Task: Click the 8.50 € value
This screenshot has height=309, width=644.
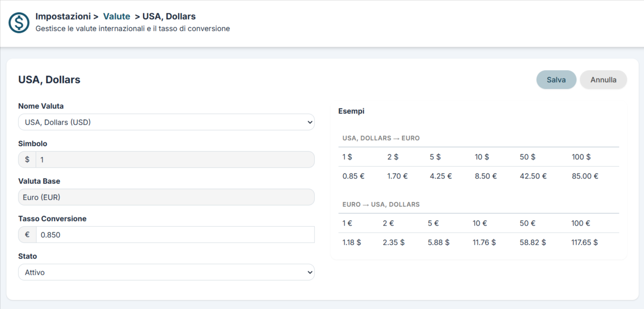Action: point(486,176)
